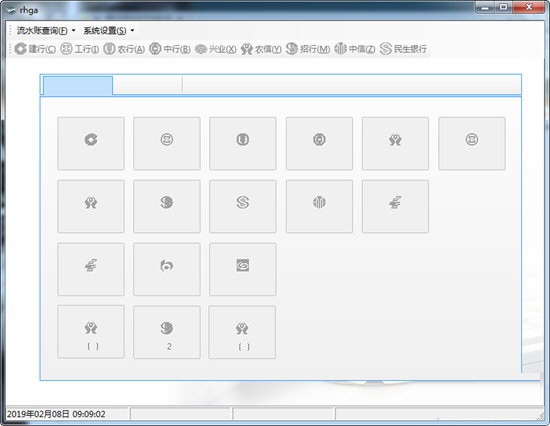Open the E-shaped logo tile before the swirl tile
The width and height of the screenshot is (550, 426).
[91, 269]
